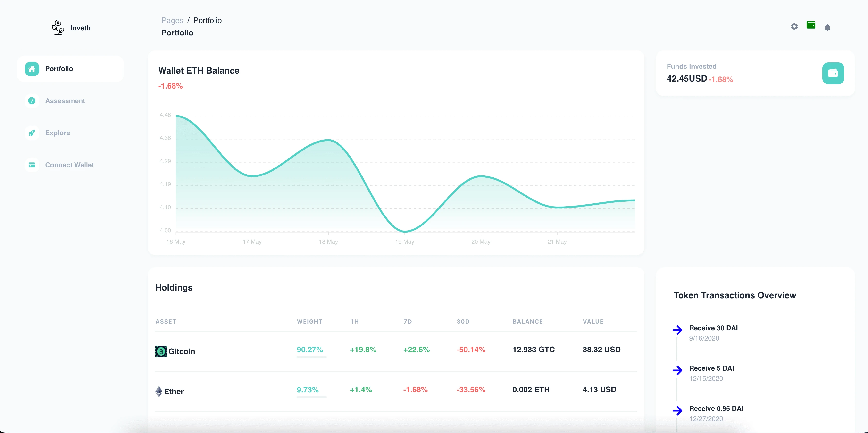
Task: Click the Receive 5 DAI transaction arrow
Action: click(677, 370)
